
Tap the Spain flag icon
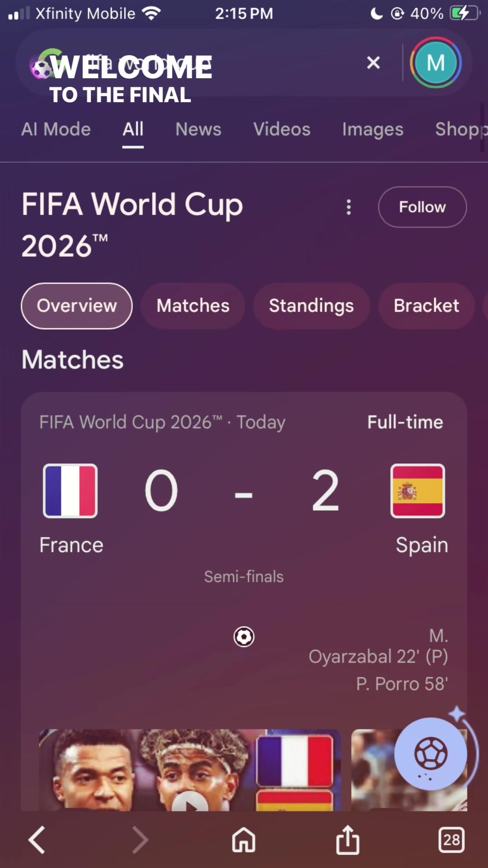point(418,491)
